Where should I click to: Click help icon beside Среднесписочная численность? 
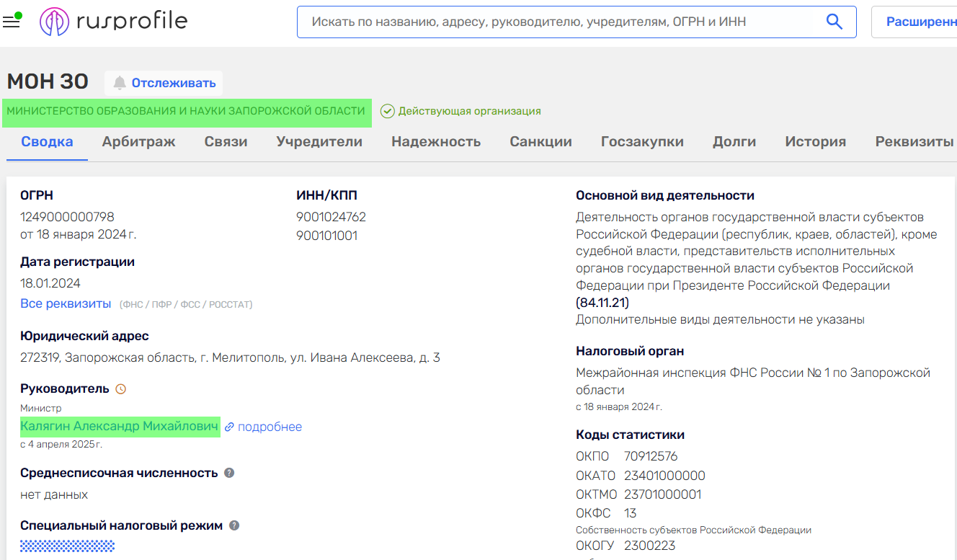pyautogui.click(x=229, y=473)
